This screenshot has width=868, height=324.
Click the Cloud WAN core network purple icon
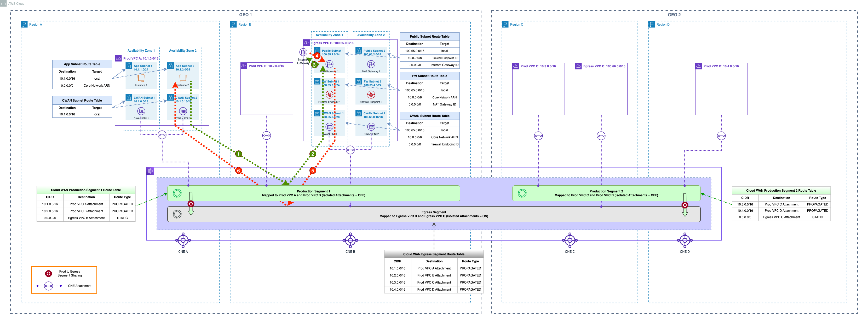150,171
